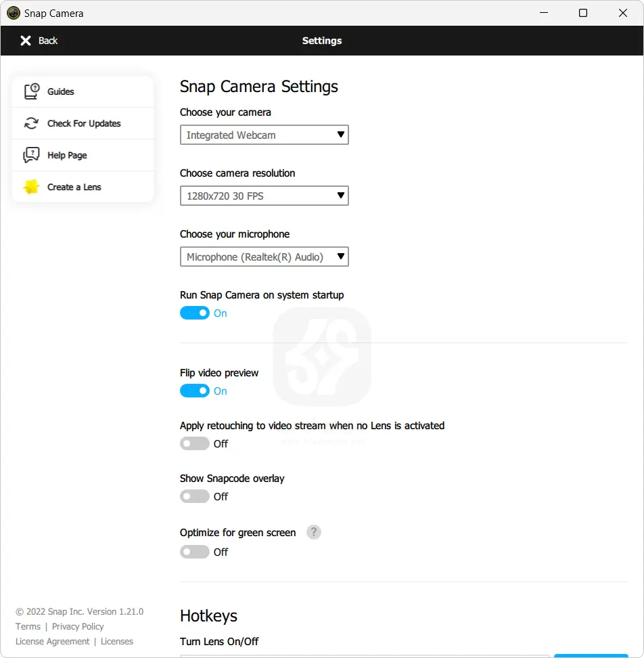Open the microphone selection dropdown
The image size is (644, 658).
click(264, 257)
